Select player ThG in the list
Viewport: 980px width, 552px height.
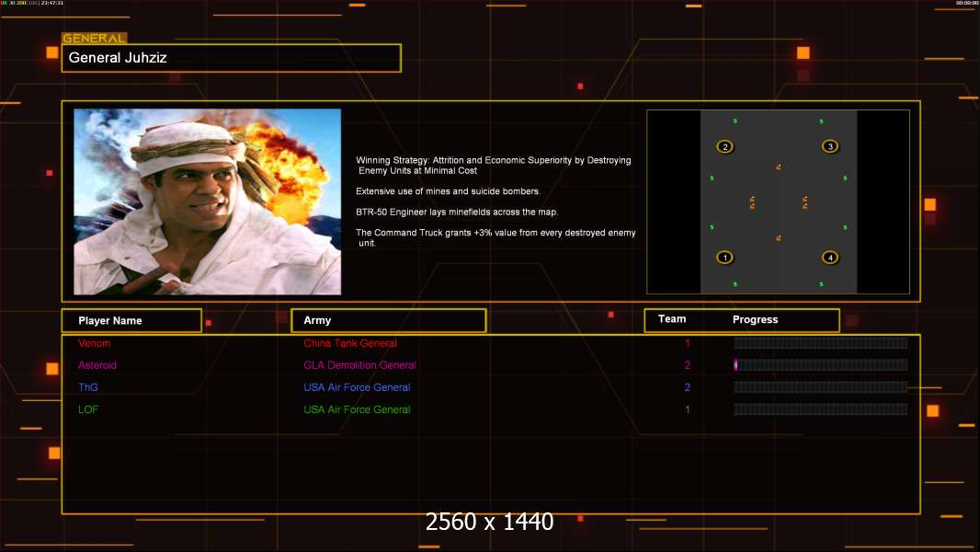pos(88,387)
